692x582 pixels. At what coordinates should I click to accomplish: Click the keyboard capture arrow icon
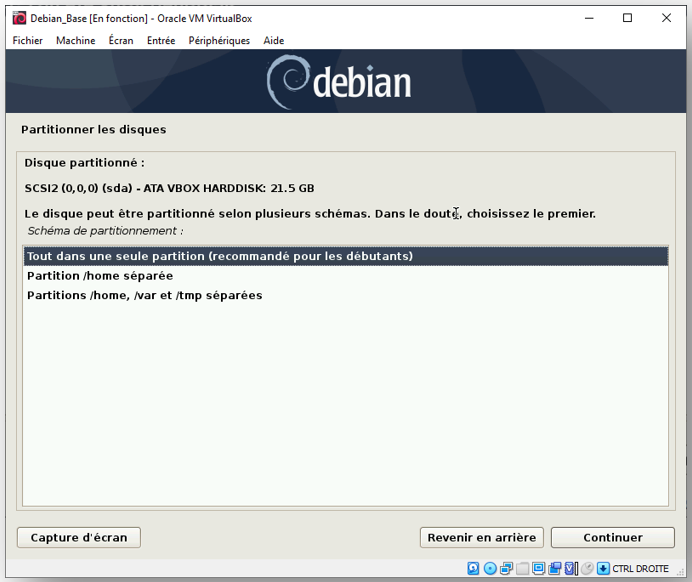point(603,568)
